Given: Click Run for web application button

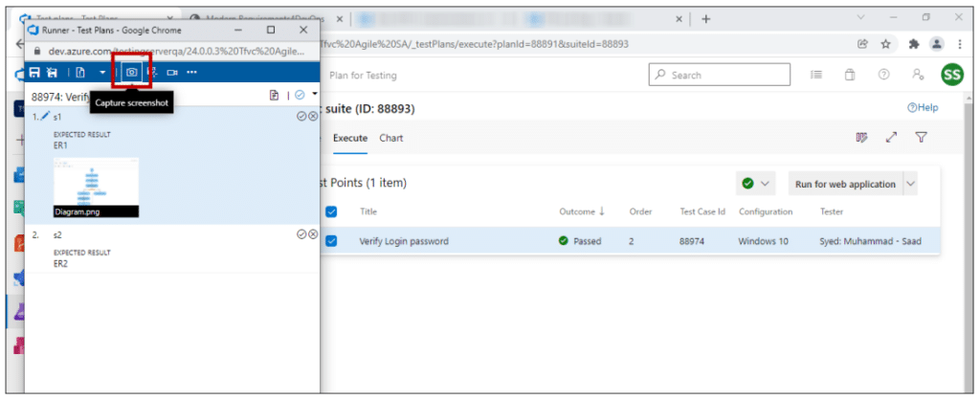Looking at the screenshot, I should coord(845,184).
